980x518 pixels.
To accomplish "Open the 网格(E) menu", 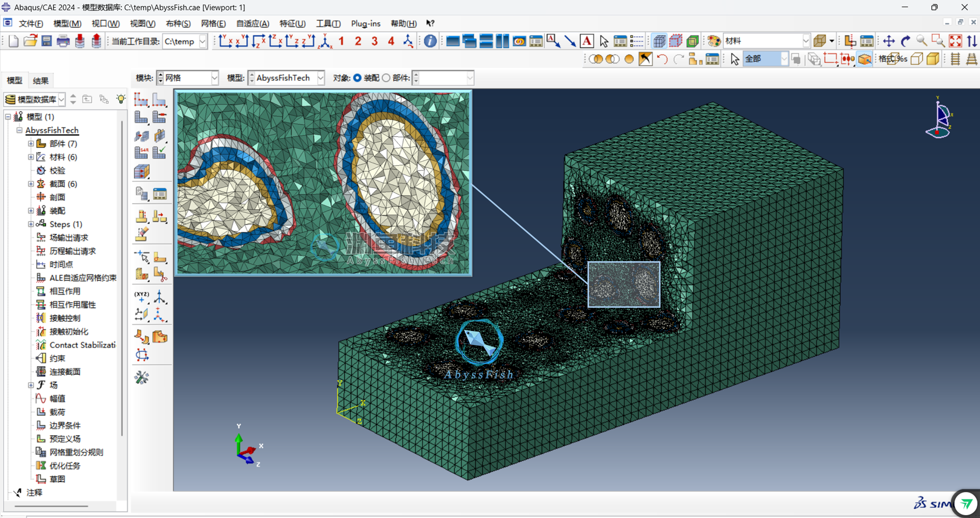I will pos(213,24).
